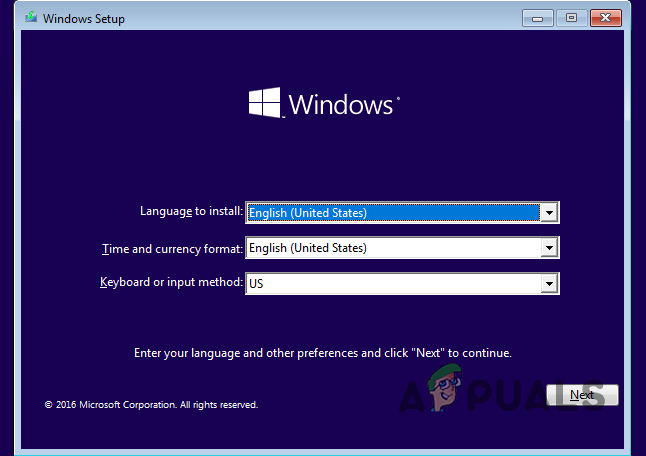Click the "Time and currency format:" label
Image resolution: width=646 pixels, height=456 pixels.
tap(172, 249)
